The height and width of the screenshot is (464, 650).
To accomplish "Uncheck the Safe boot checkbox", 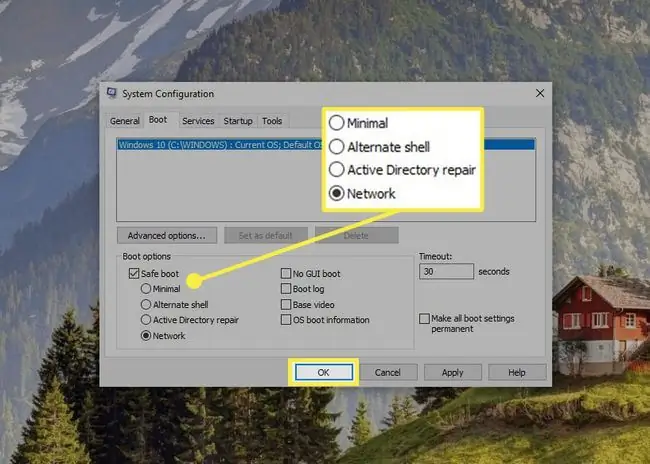I will click(134, 274).
